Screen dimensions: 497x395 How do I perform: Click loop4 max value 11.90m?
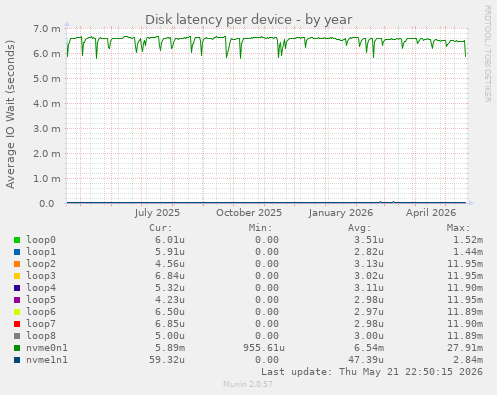(x=465, y=288)
